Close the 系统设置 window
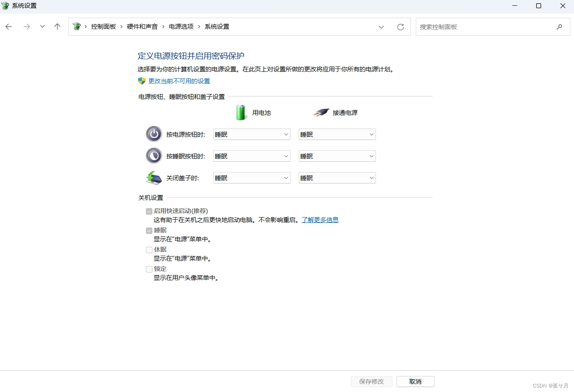The image size is (574, 392). tap(563, 6)
